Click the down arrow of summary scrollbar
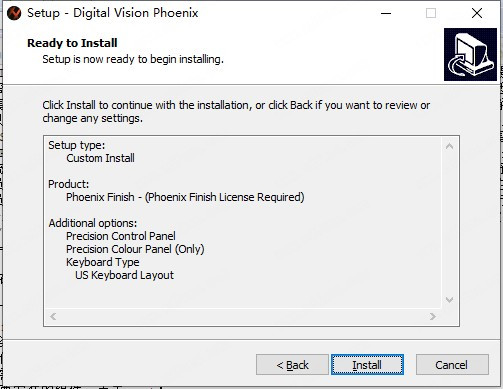The height and width of the screenshot is (389, 503). [449, 300]
